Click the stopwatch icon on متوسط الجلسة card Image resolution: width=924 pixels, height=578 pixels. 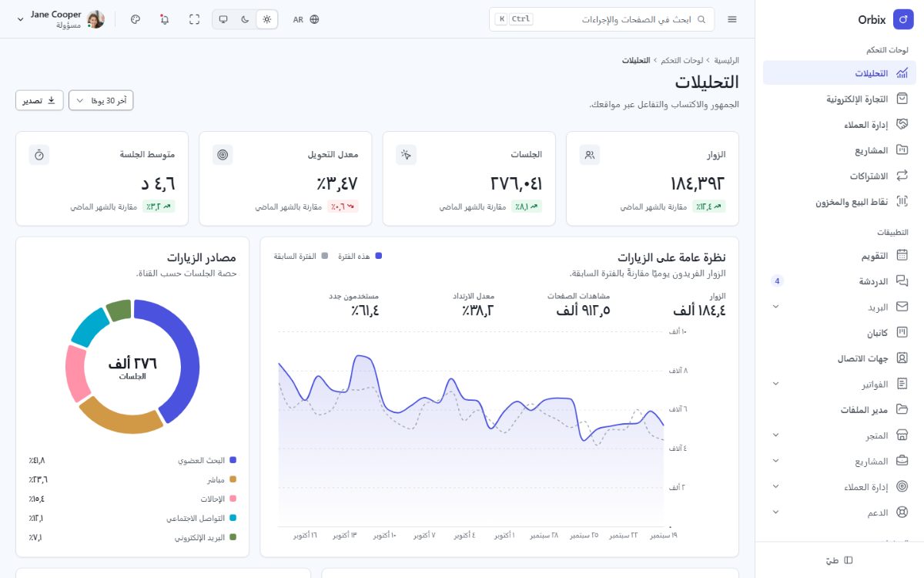pyautogui.click(x=39, y=155)
